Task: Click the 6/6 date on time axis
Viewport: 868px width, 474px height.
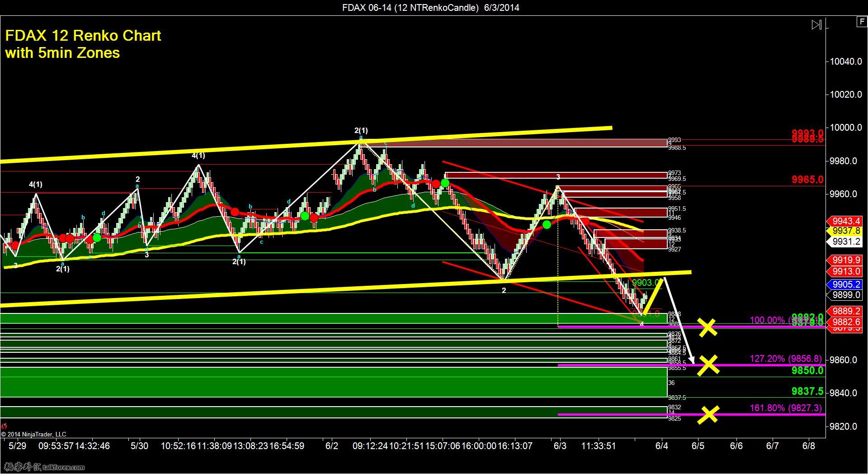Action: (736, 446)
